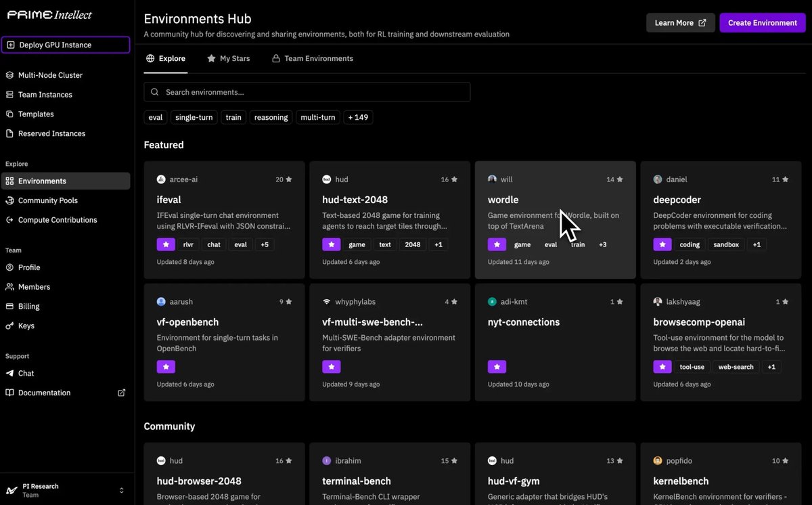Filter by multi-turn tag
The height and width of the screenshot is (505, 812).
coord(318,117)
